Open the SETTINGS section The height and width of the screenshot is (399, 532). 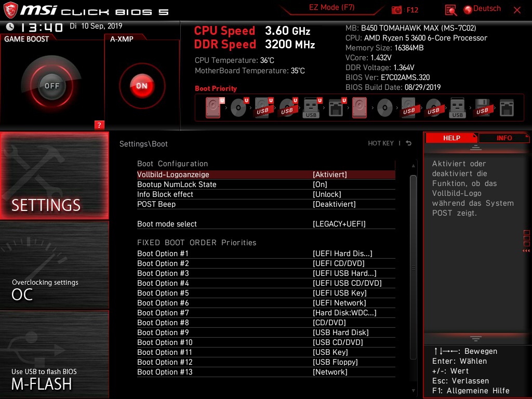tap(54, 176)
